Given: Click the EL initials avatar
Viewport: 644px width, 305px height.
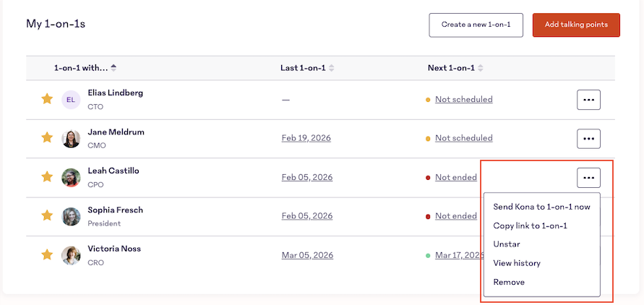Looking at the screenshot, I should pos(71,100).
